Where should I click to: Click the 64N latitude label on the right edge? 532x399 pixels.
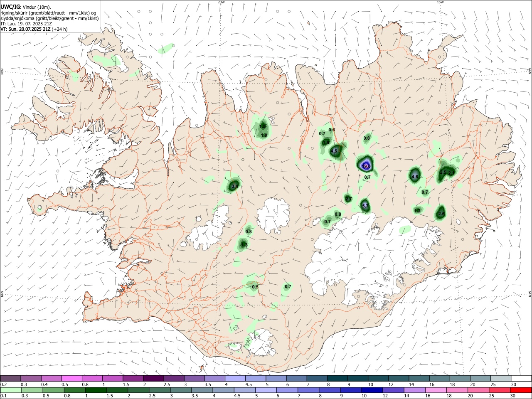[x=530, y=294]
